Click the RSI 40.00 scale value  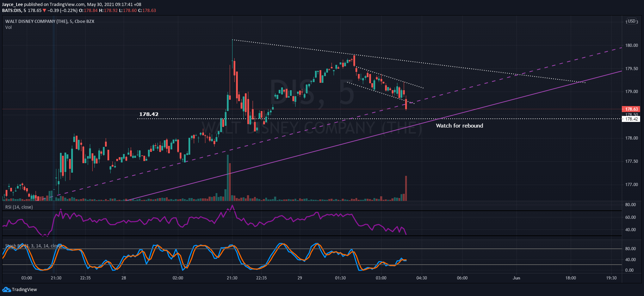coord(630,230)
